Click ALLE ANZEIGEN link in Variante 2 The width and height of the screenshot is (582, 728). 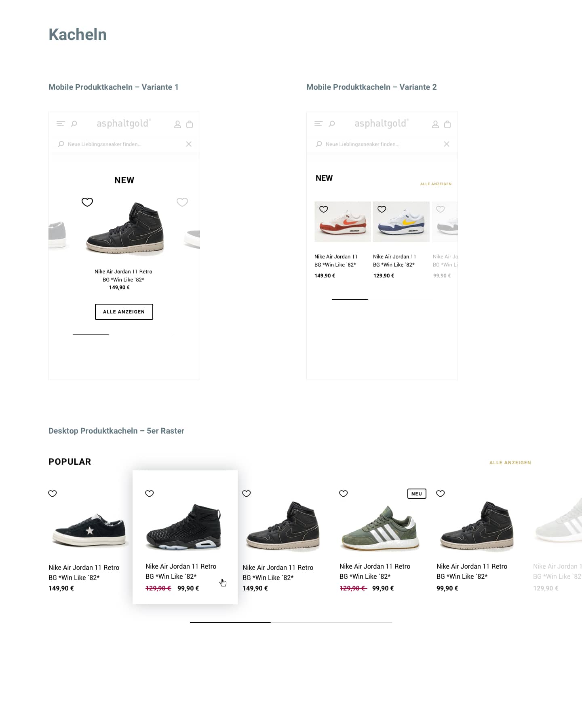point(436,184)
